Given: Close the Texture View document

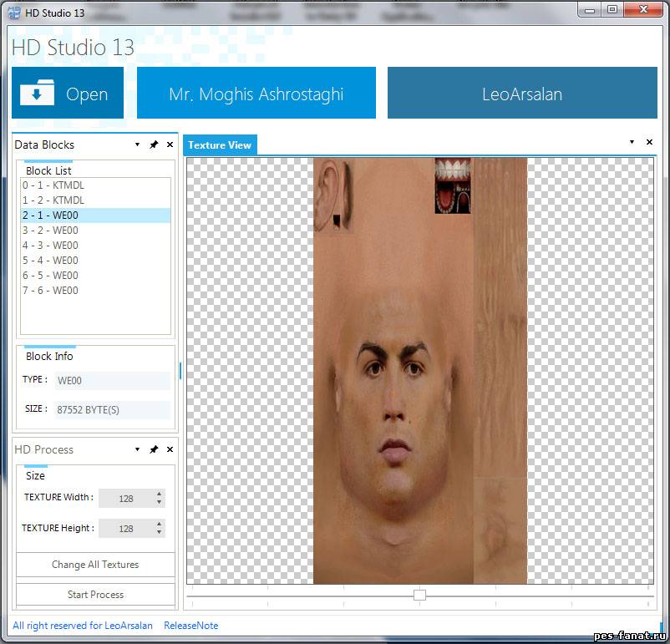Looking at the screenshot, I should click(649, 142).
